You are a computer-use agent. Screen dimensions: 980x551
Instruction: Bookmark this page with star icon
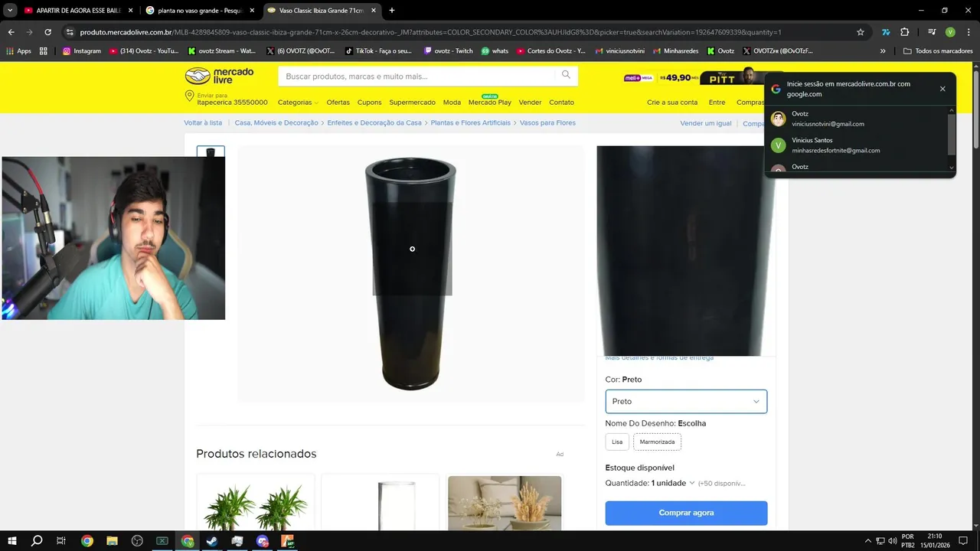861,32
